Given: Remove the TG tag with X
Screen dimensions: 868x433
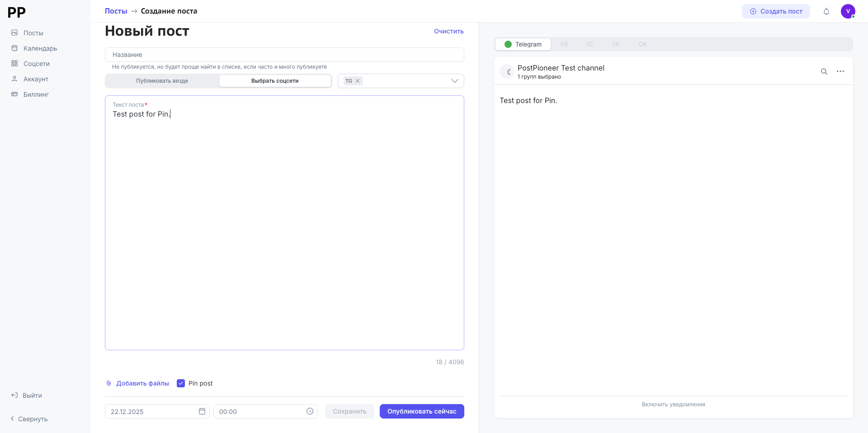Looking at the screenshot, I should pos(358,81).
